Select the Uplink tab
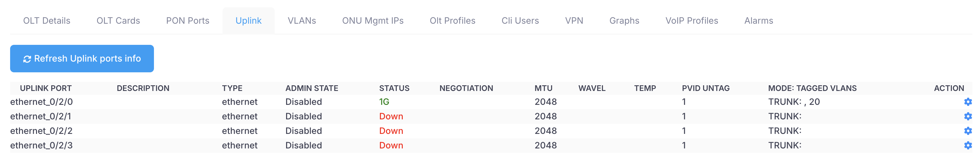This screenshot has width=980, height=168. point(248,21)
